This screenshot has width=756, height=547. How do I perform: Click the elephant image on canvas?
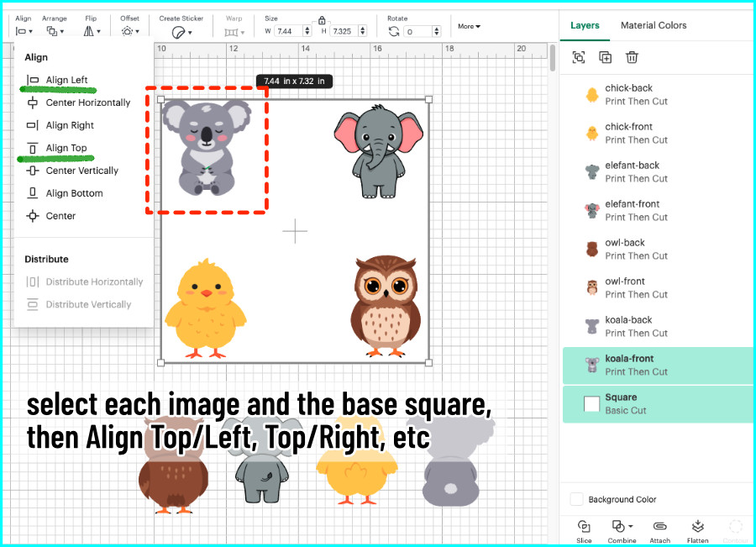point(379,151)
